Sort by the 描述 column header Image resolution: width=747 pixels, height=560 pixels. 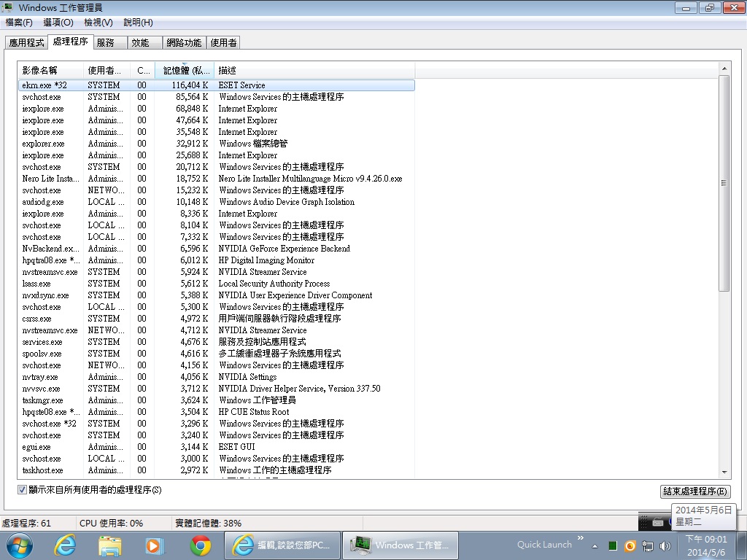pos(314,71)
